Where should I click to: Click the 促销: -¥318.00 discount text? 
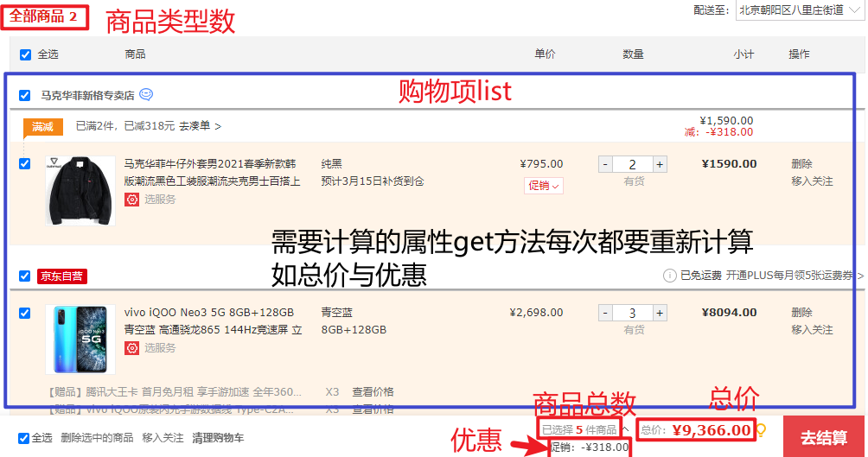point(590,447)
